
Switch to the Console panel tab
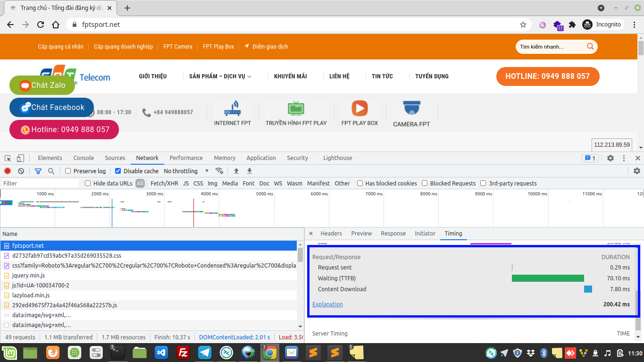pyautogui.click(x=84, y=158)
